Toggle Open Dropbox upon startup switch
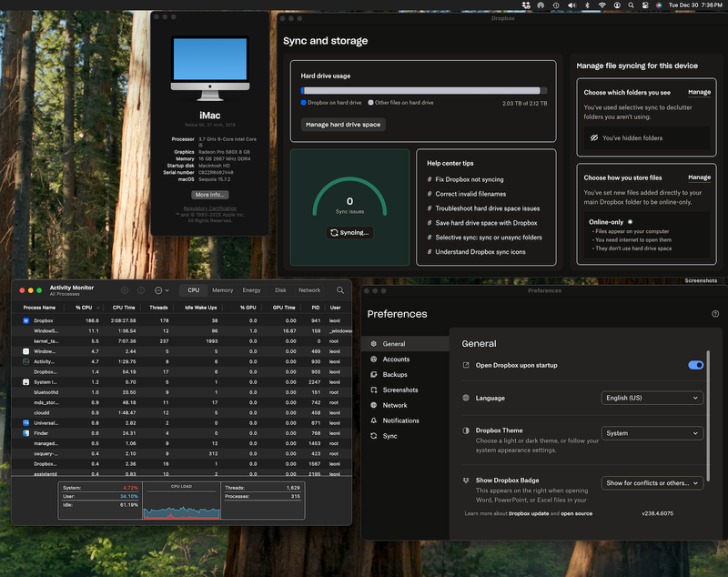This screenshot has height=577, width=728. point(695,365)
